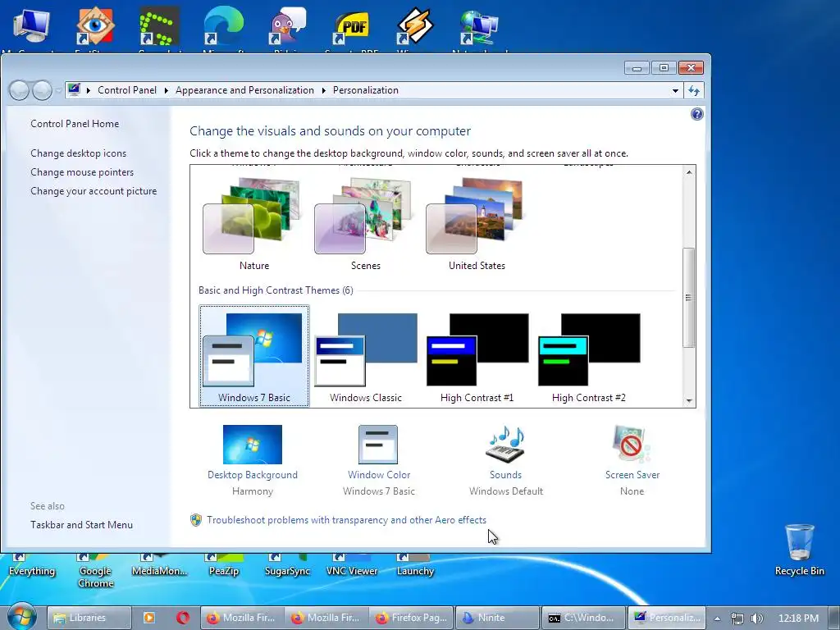Click the 12:18 PM clock
This screenshot has height=630, width=840.
[798, 619]
